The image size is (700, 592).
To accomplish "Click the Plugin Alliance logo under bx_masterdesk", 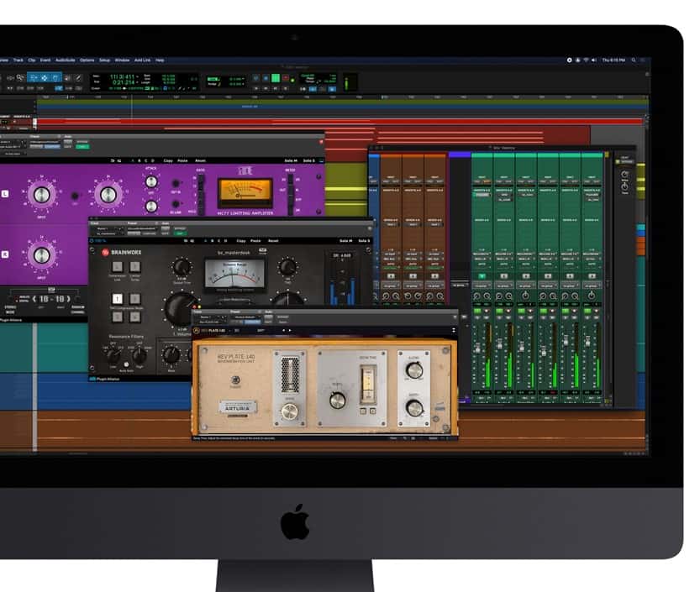I will point(104,379).
